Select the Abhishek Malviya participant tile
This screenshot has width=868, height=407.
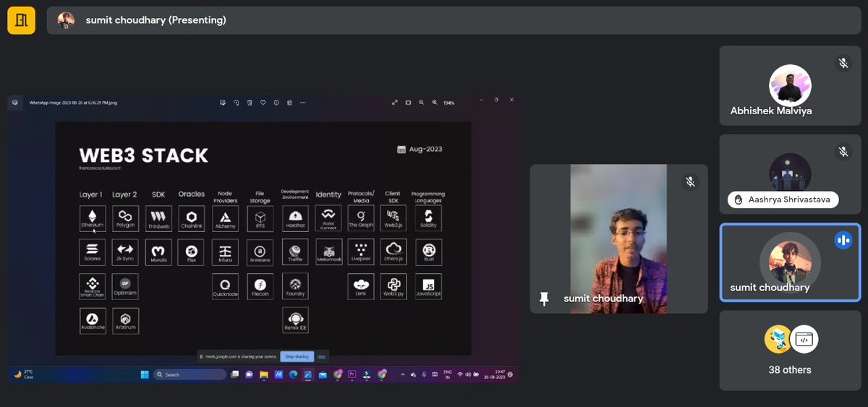790,86
